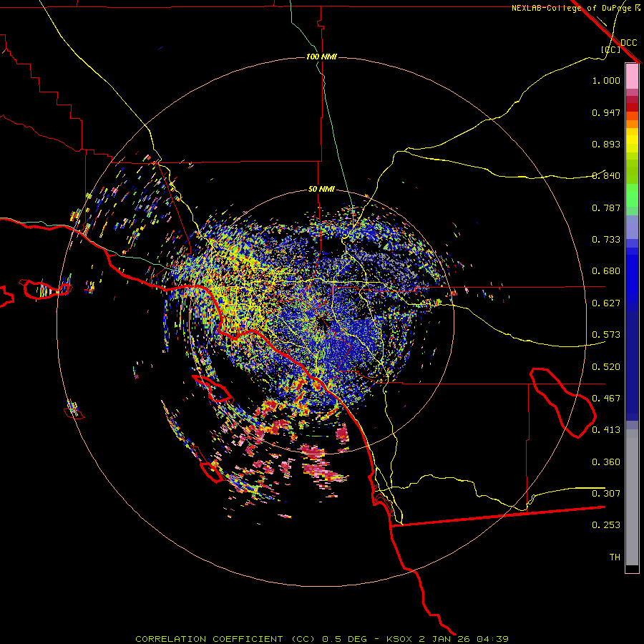Click the [CC] product label

point(610,49)
